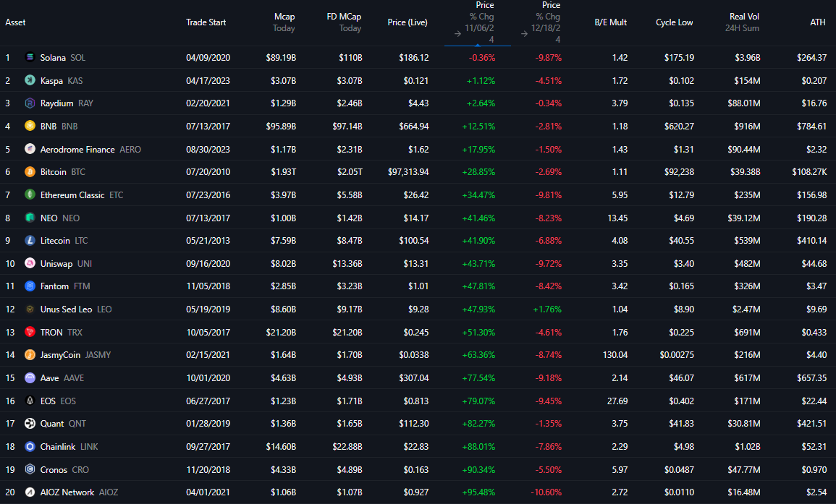
Task: Sort by Price % Chg 11/06/24 header
Action: click(478, 22)
